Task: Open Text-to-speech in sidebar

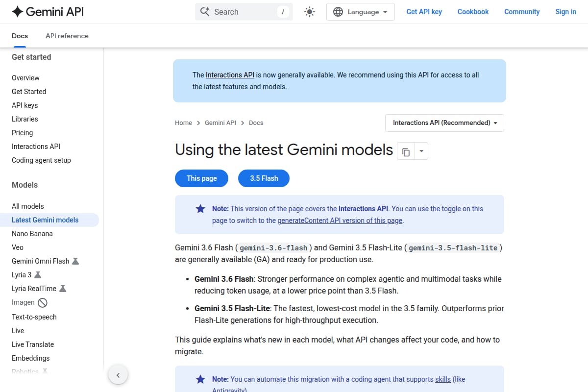Action: (34, 317)
